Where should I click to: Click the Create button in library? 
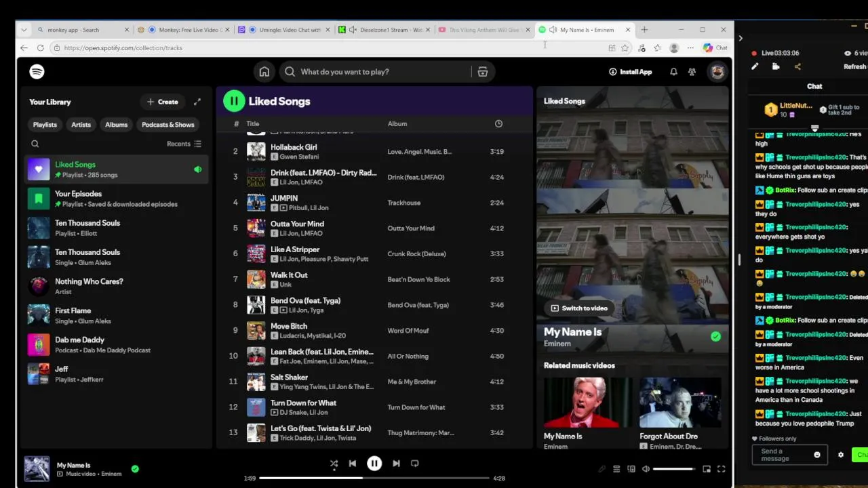click(163, 102)
